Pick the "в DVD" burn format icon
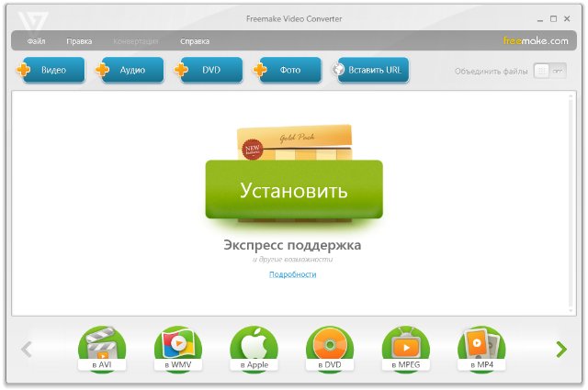The height and width of the screenshot is (390, 588). 330,349
